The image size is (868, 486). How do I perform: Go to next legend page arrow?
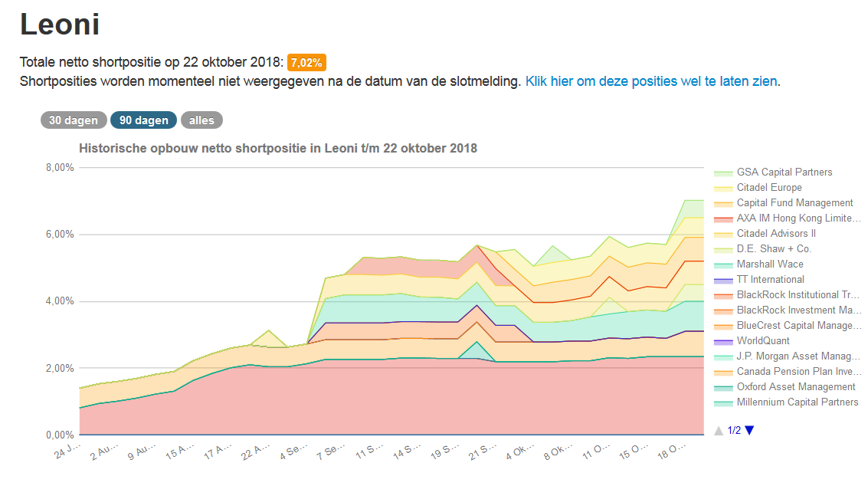749,430
